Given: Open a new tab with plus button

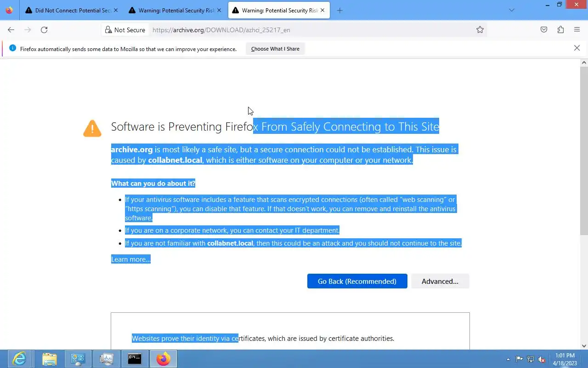Looking at the screenshot, I should coord(339,10).
